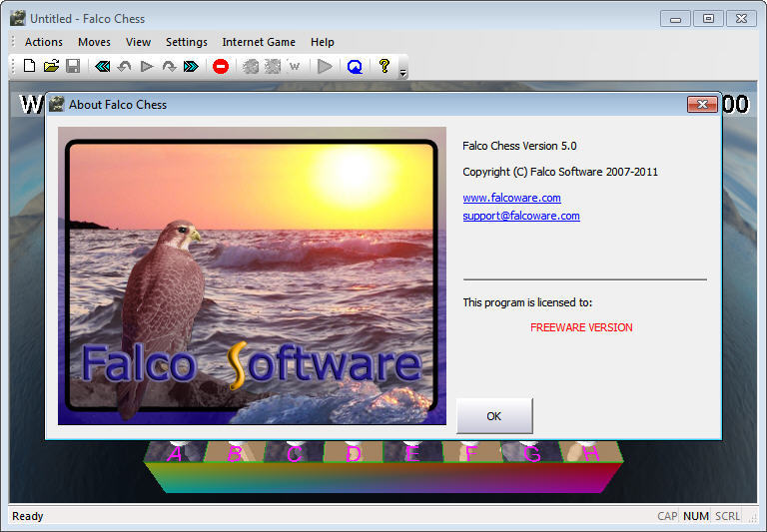The width and height of the screenshot is (767, 532).
Task: Expand the toolbar options overflow arrow
Action: coord(403,73)
